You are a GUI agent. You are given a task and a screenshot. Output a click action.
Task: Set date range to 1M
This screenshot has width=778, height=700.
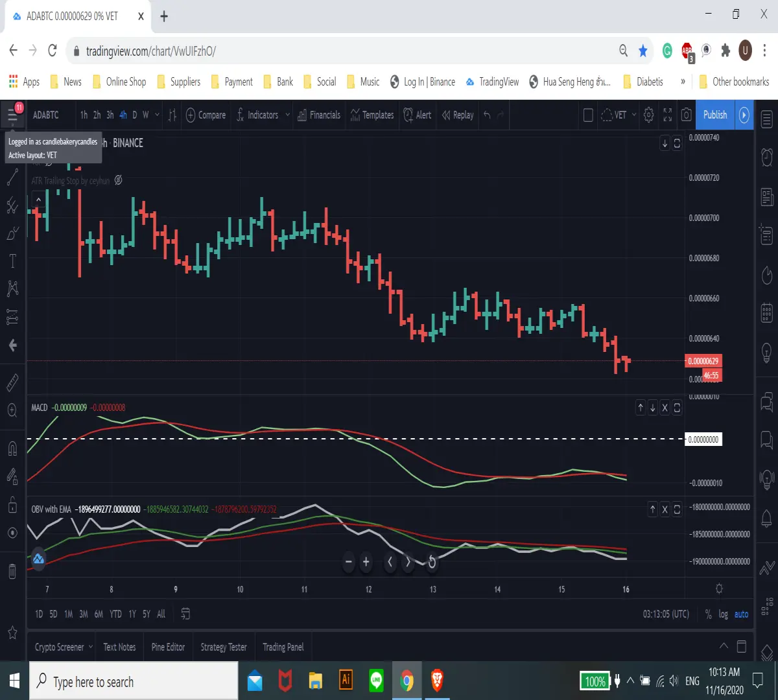(68, 614)
